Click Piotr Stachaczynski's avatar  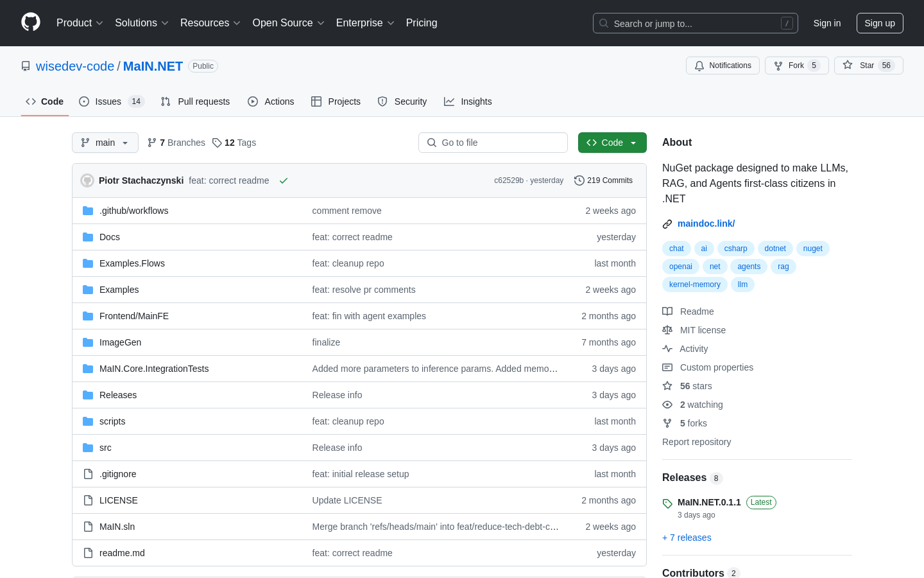tap(87, 180)
